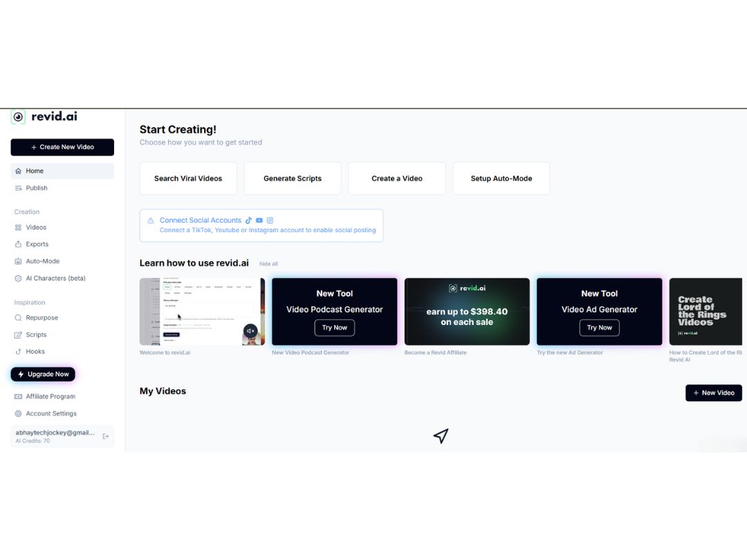Open Repurpose under Inspiration
Viewport: 747px width, 560px height.
pos(62,317)
